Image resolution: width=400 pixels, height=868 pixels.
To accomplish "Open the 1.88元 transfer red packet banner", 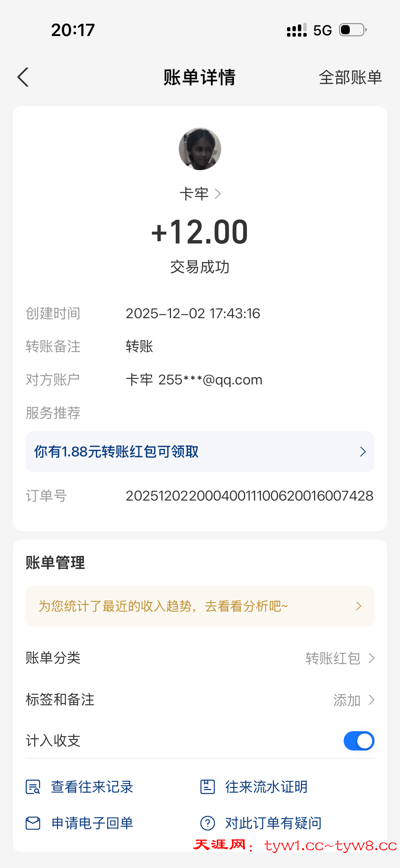I will pos(200,452).
